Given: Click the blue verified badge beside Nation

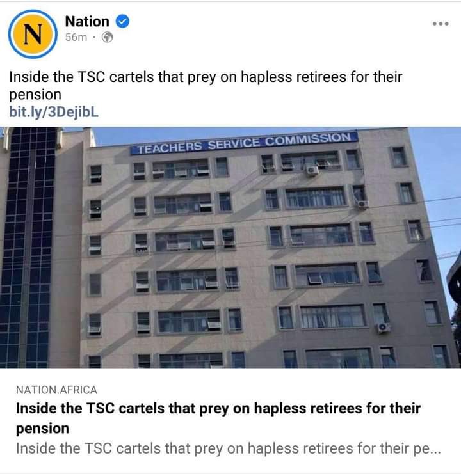Looking at the screenshot, I should [x=122, y=22].
